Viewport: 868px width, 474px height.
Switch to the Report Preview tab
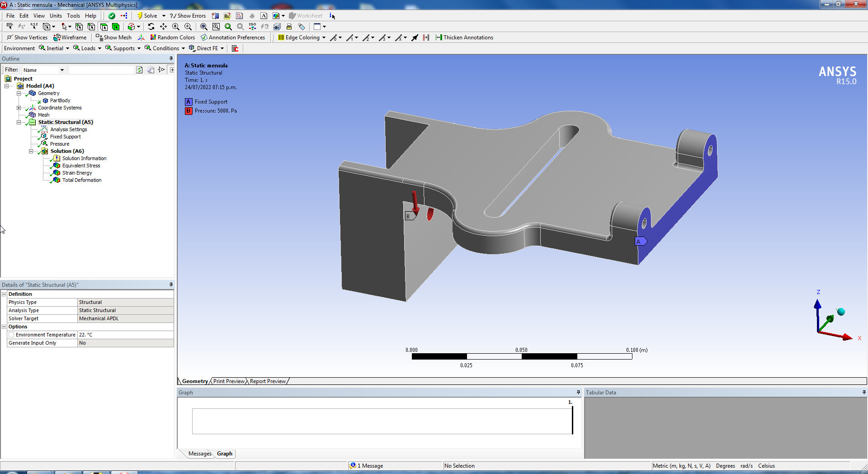click(x=268, y=381)
